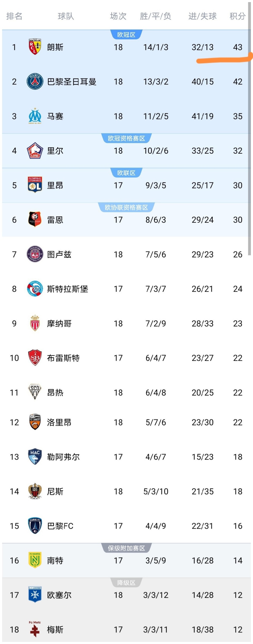Tap the FC Metz cross logo
This screenshot has width=253, height=644.
pyautogui.click(x=35, y=629)
